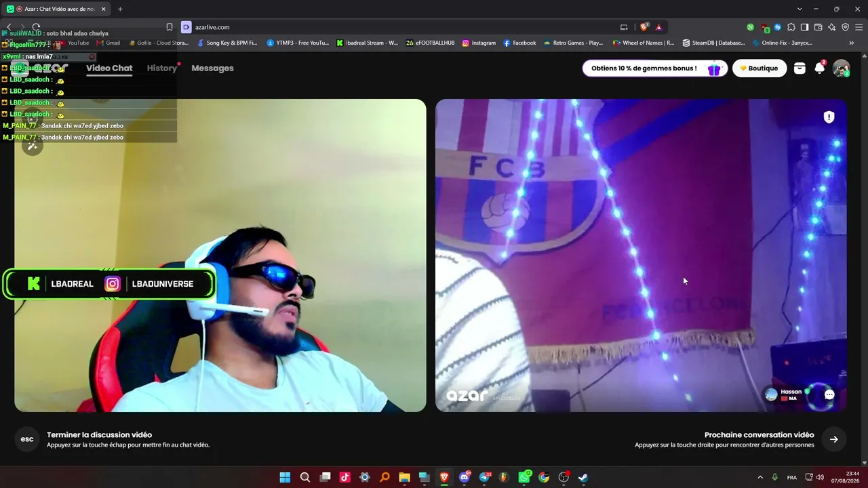Switch the FRA keyboard language
The image size is (868, 488).
click(x=792, y=477)
